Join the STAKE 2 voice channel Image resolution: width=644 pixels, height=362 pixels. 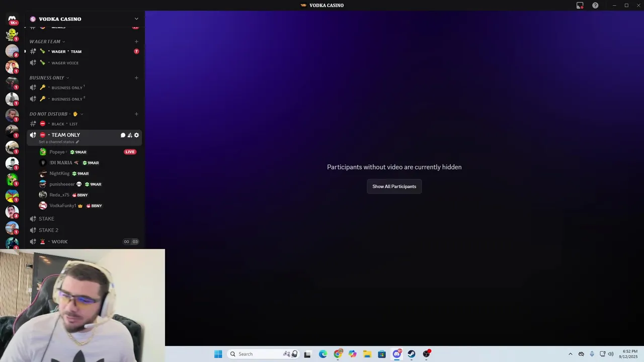click(84, 230)
